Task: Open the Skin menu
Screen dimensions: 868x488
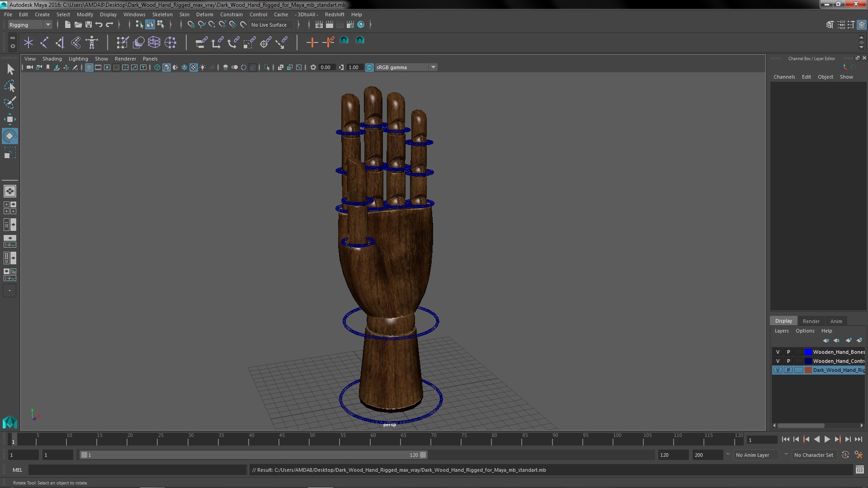Action: coord(185,14)
